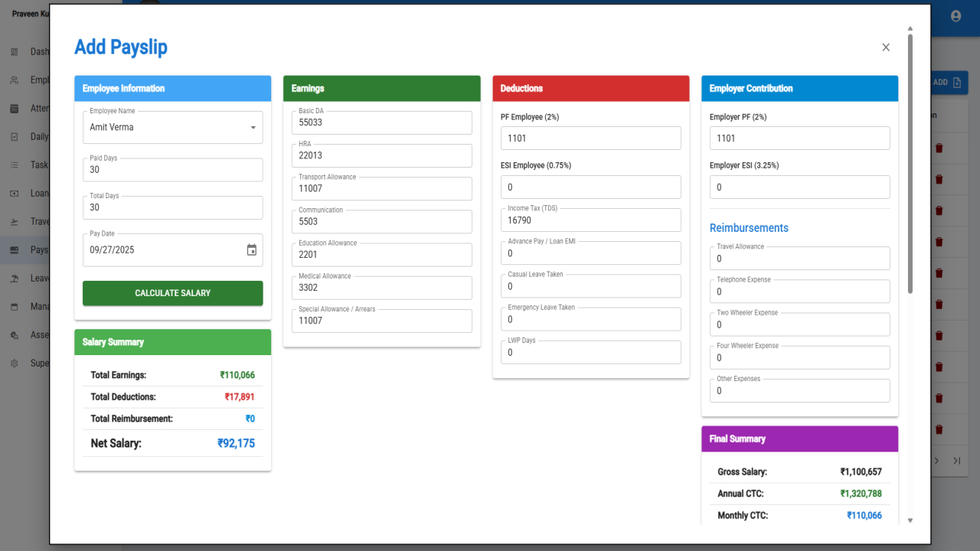Viewport: 980px width, 551px height.
Task: Click the Daily sidebar icon
Action: [x=14, y=137]
